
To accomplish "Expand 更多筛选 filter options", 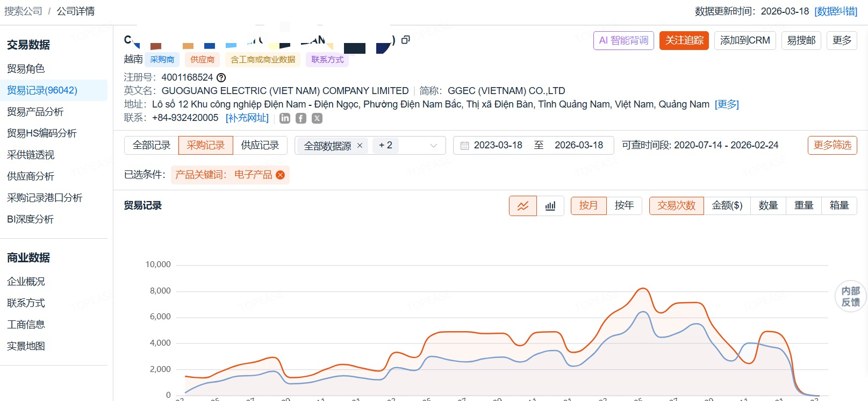I will [x=832, y=145].
